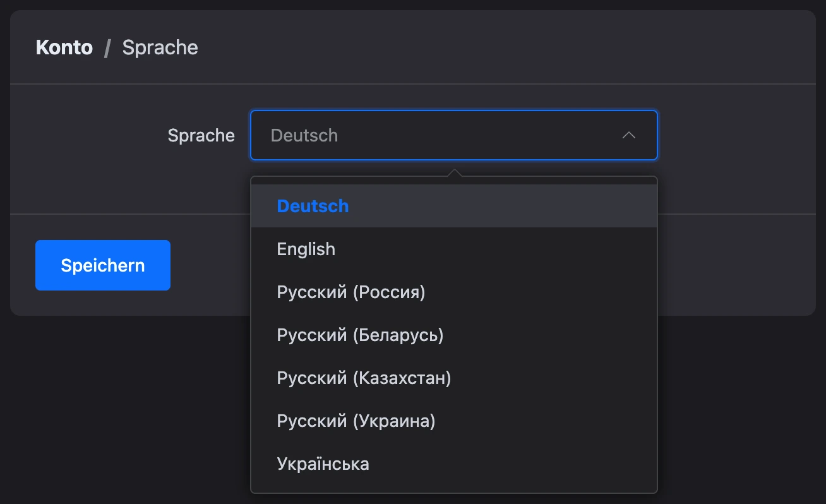Pick Українська from the list
This screenshot has height=504, width=826.
[x=453, y=464]
